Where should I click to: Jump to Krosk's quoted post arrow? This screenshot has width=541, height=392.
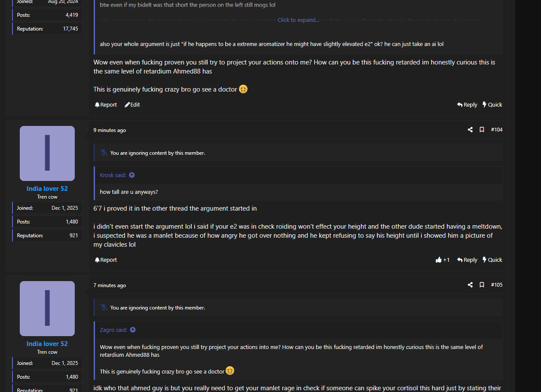click(132, 175)
